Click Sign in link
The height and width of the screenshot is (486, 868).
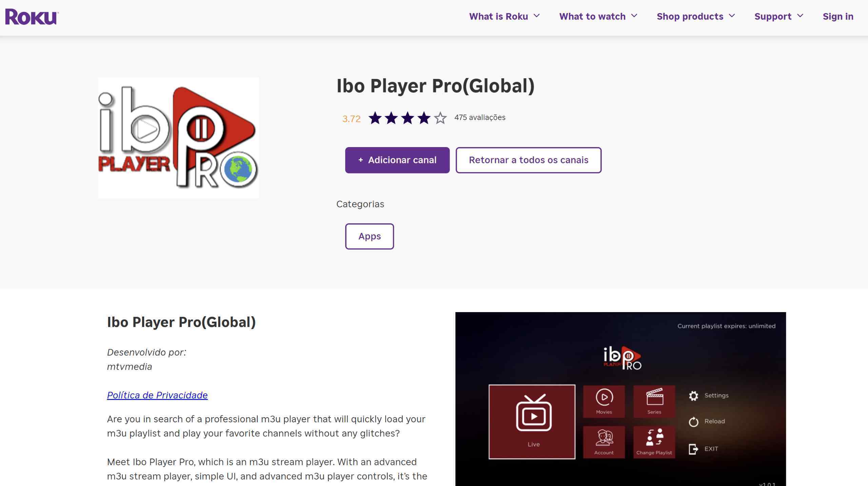tap(838, 17)
